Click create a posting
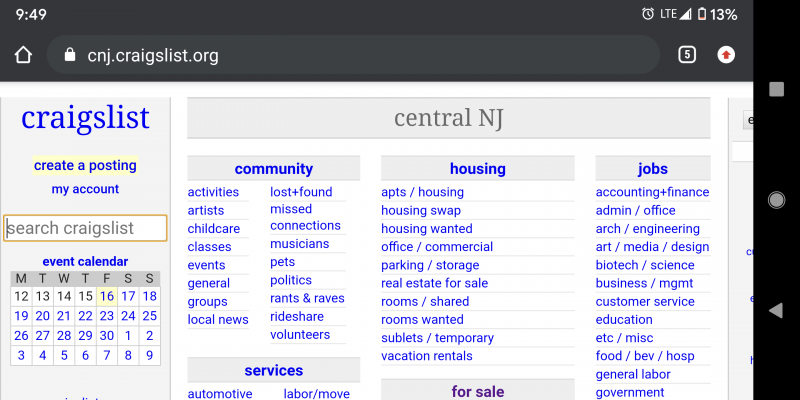Image resolution: width=800 pixels, height=400 pixels. tap(85, 165)
